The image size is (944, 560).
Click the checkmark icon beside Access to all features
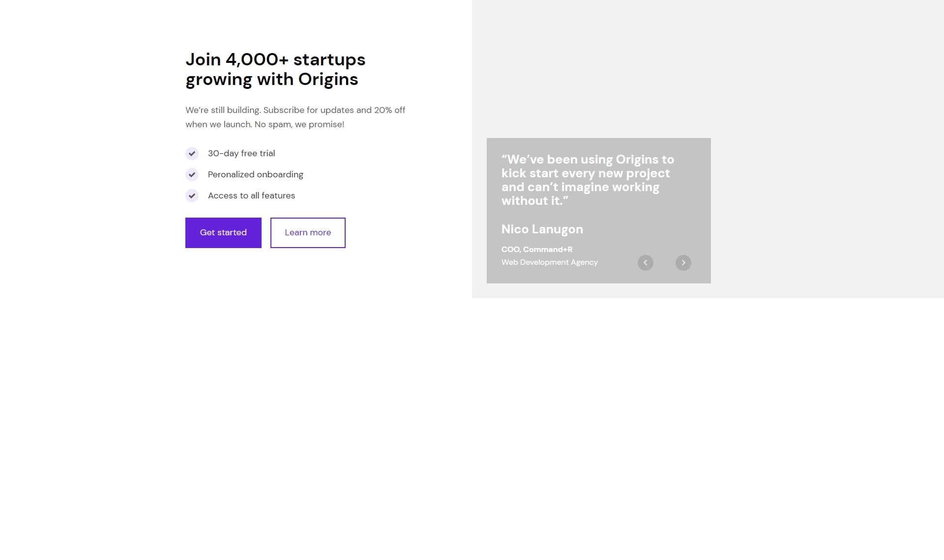pos(192,196)
